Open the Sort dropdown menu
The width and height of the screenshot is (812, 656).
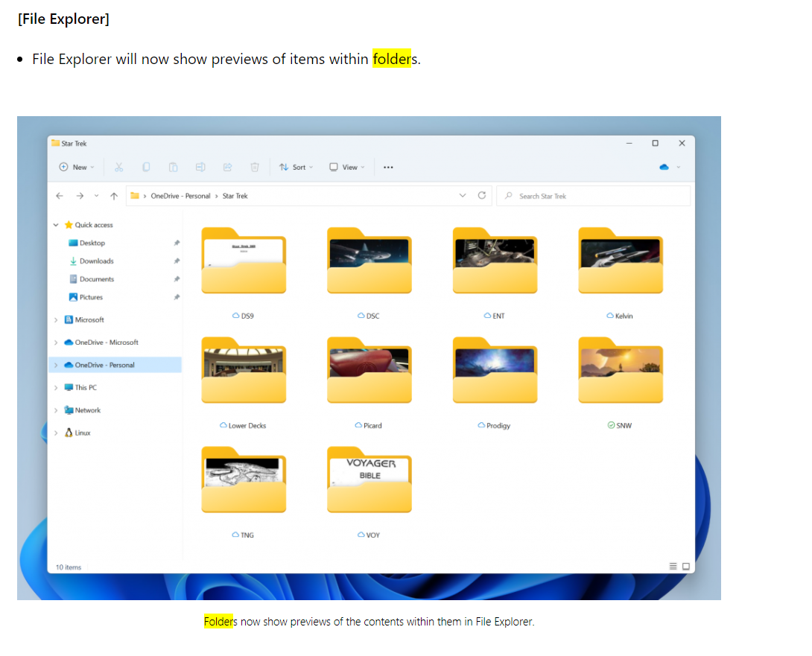(x=296, y=168)
